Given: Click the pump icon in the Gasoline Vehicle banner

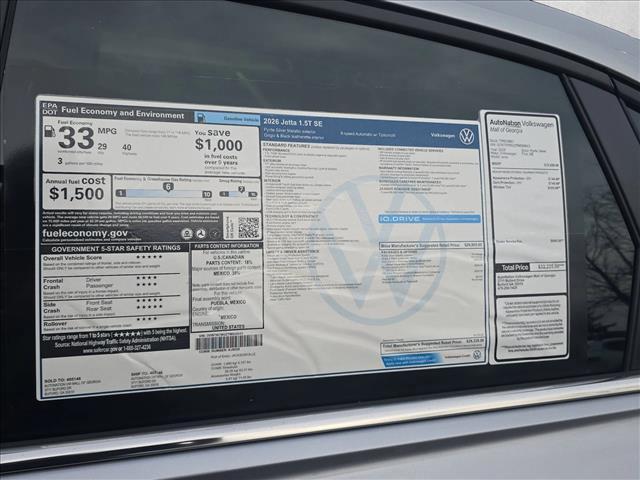Looking at the screenshot, I should 201,118.
